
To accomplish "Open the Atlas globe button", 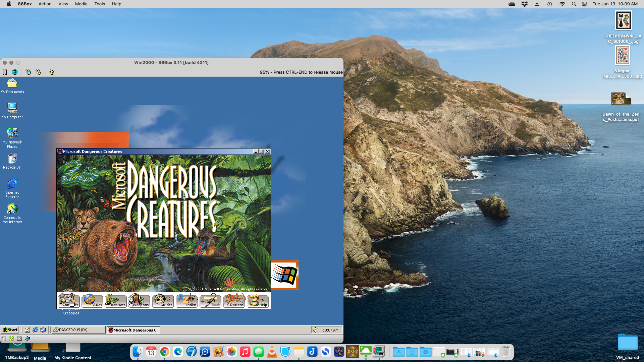I will (x=93, y=300).
